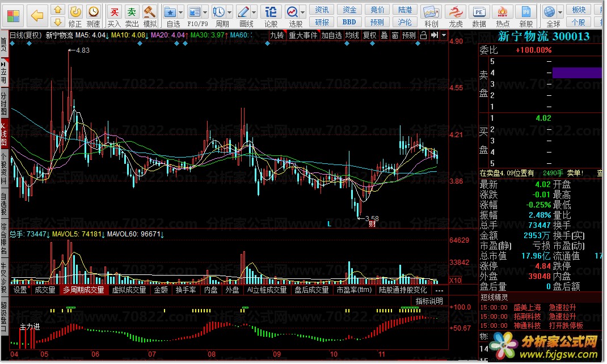Select the AI立桩成交量 indicator tab

[267, 290]
